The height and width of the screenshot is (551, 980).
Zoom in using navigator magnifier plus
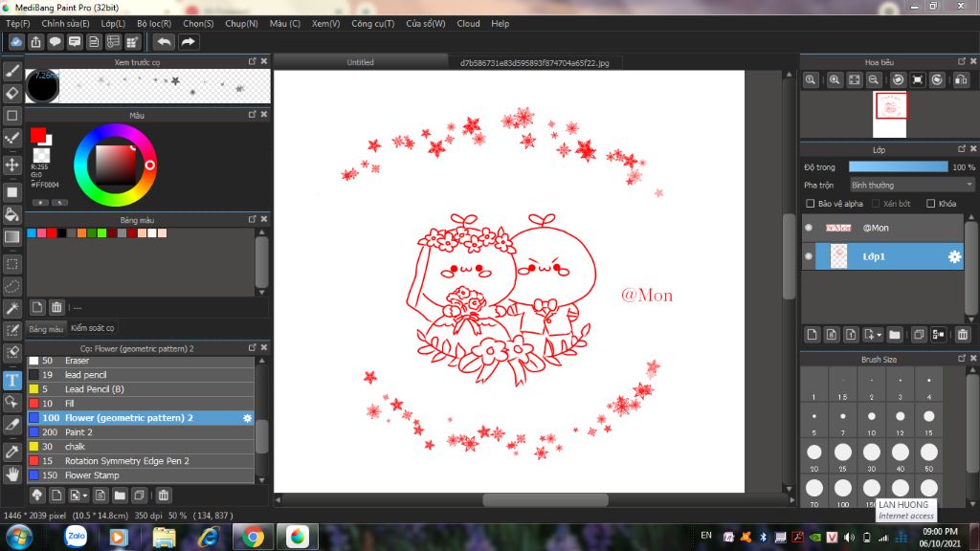click(x=835, y=80)
